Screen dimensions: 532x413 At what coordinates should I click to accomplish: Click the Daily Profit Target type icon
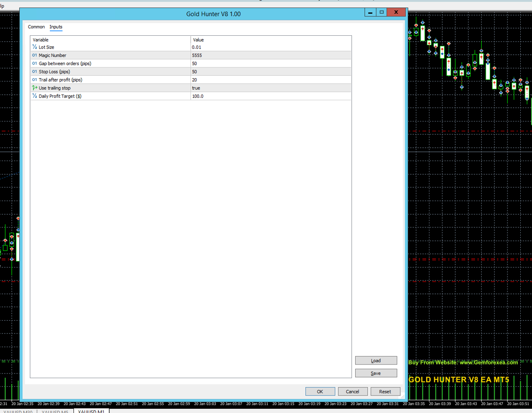coord(34,96)
